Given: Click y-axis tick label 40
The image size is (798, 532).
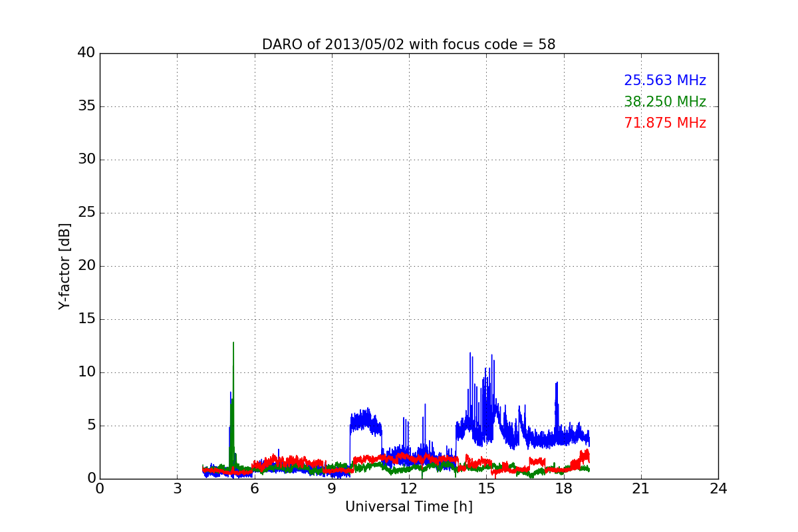Looking at the screenshot, I should point(86,53).
